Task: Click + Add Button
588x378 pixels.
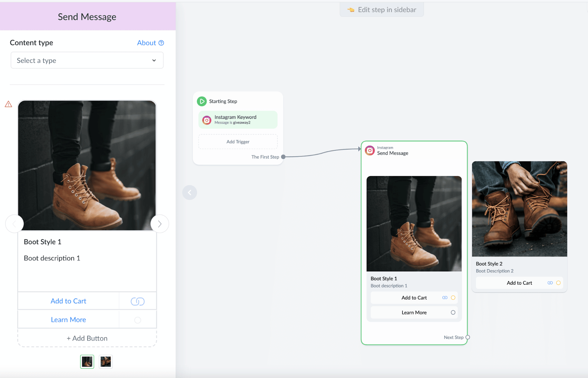Action: 87,338
